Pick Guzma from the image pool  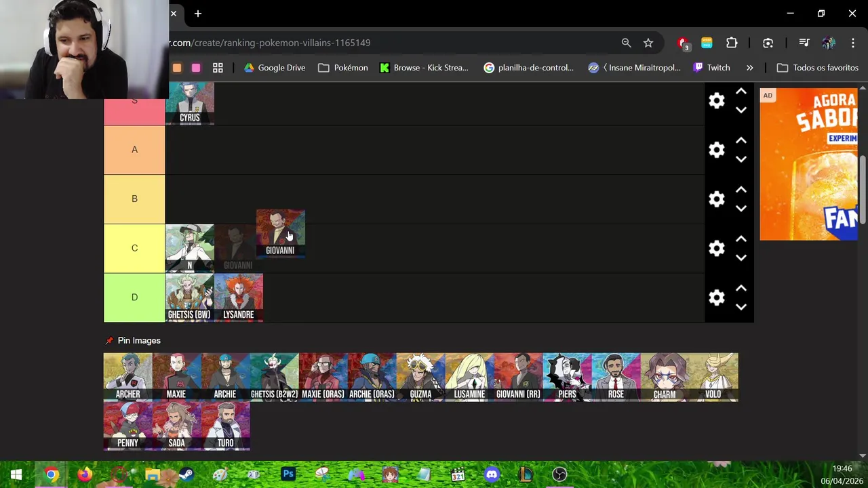click(x=420, y=377)
